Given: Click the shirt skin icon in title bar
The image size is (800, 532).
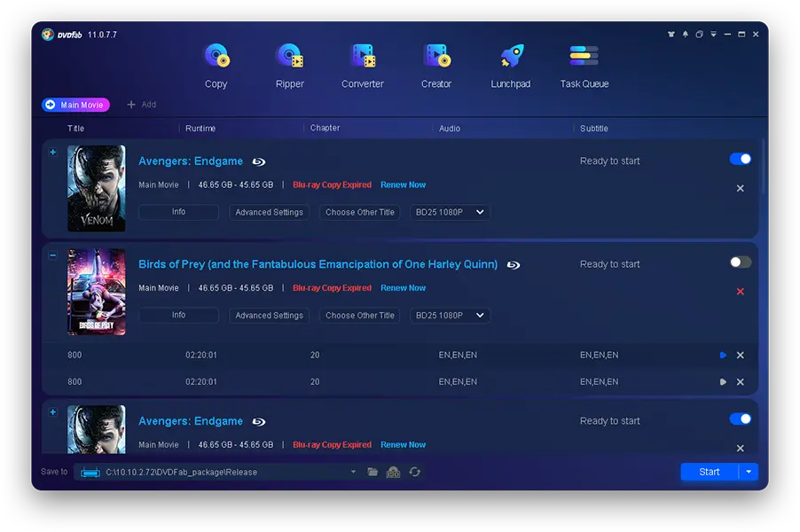Looking at the screenshot, I should [x=671, y=35].
